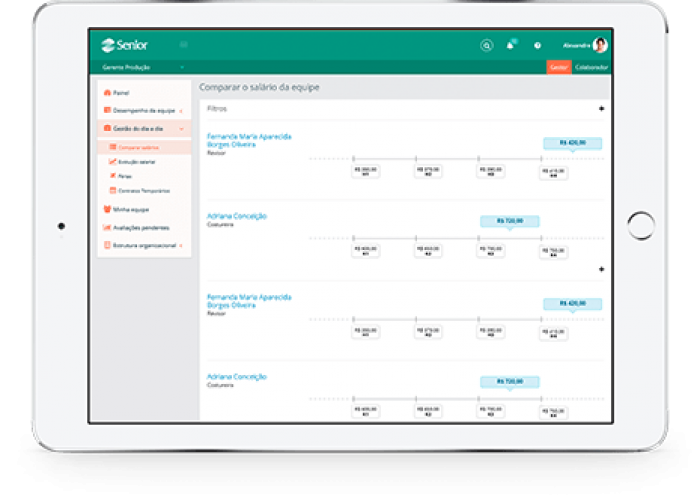Open the first Adriana Conceição link
This screenshot has width=700, height=500.
pyautogui.click(x=237, y=216)
